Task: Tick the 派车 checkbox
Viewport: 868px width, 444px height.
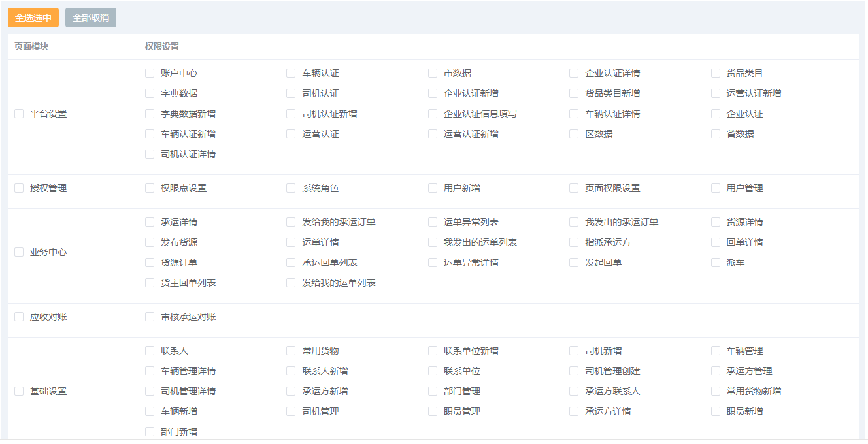Action: click(716, 262)
